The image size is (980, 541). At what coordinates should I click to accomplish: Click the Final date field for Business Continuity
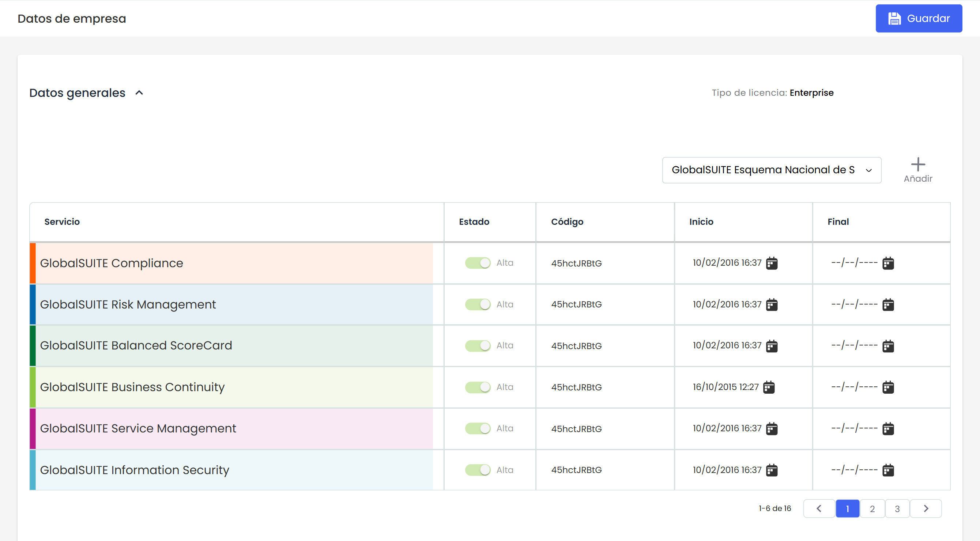(x=855, y=387)
